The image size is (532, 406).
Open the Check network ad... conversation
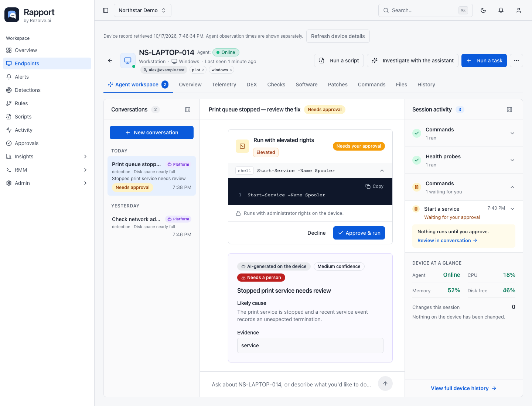[151, 227]
